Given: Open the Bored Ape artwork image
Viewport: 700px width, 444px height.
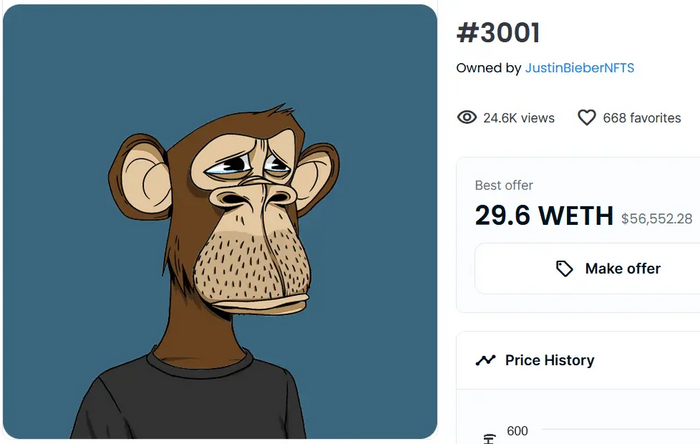Looking at the screenshot, I should coord(219,221).
